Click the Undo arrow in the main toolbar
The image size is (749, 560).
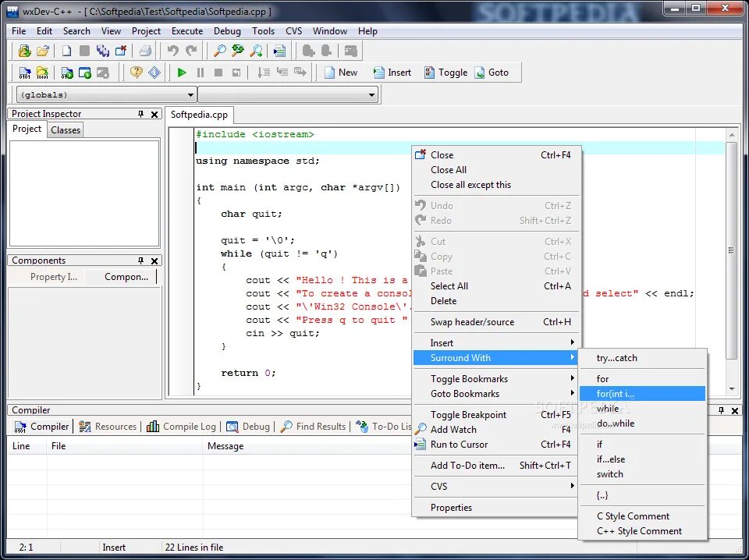pos(173,51)
